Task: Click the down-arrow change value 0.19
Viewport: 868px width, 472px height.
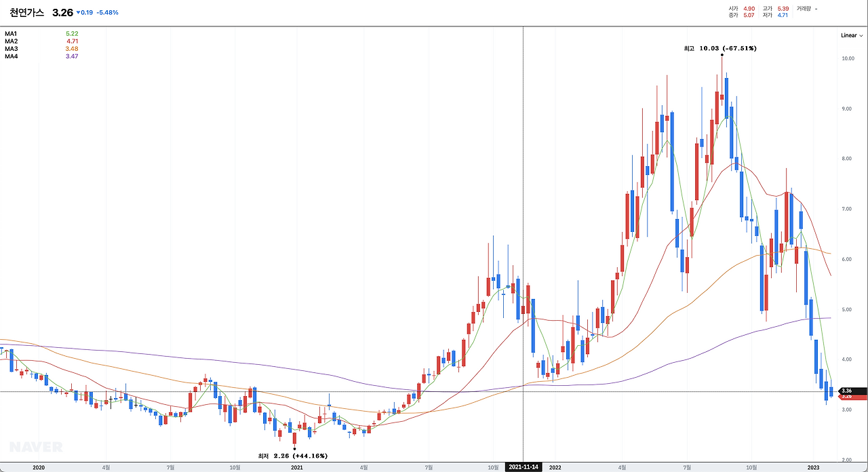Action: pyautogui.click(x=85, y=12)
